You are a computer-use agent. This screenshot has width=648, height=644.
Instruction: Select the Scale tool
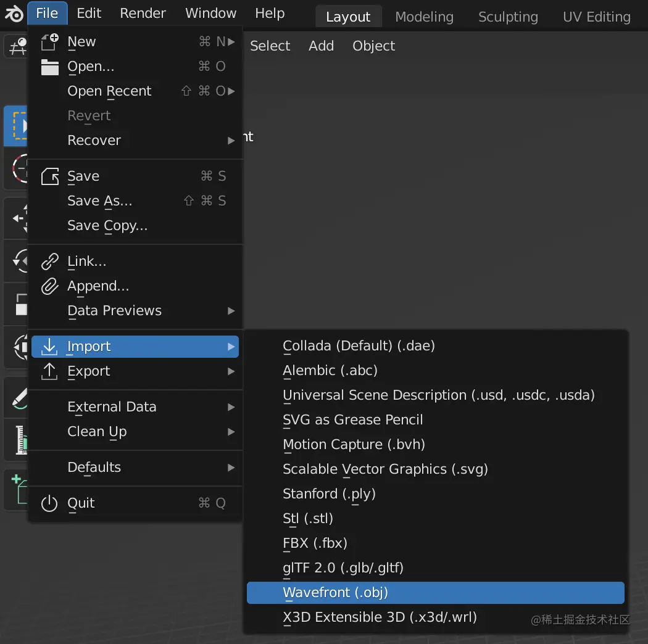pyautogui.click(x=16, y=305)
